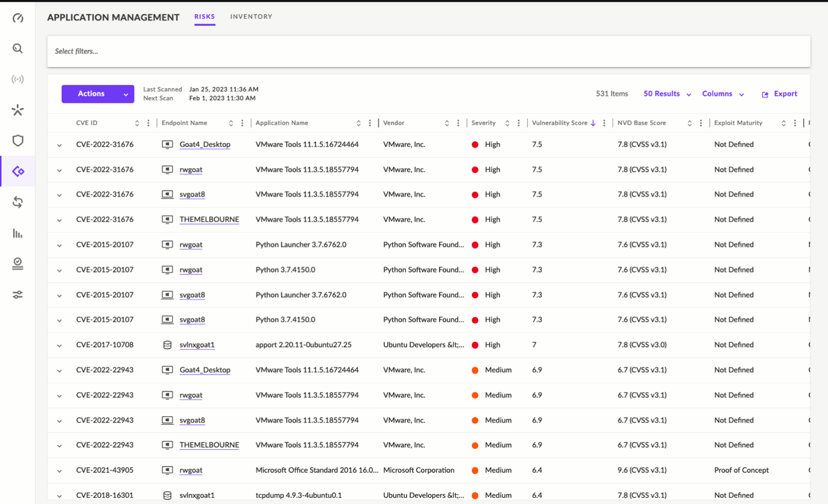
Task: Click the search magnifier icon in sidebar
Action: (17, 49)
